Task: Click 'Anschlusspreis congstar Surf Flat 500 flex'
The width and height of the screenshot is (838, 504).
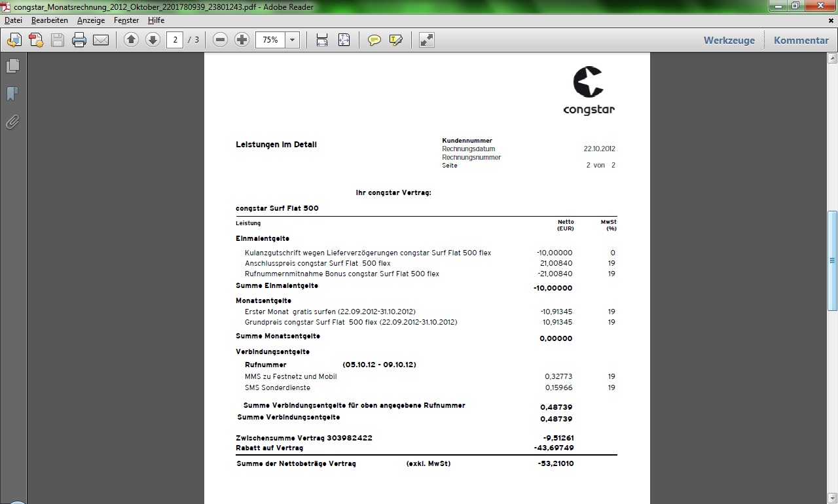Action: pyautogui.click(x=318, y=263)
